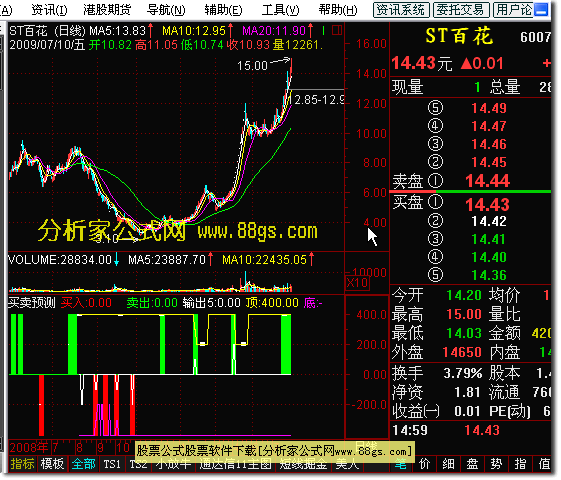Click the 15.00 high price marker on chart
This screenshot has height=480, width=561.
252,65
